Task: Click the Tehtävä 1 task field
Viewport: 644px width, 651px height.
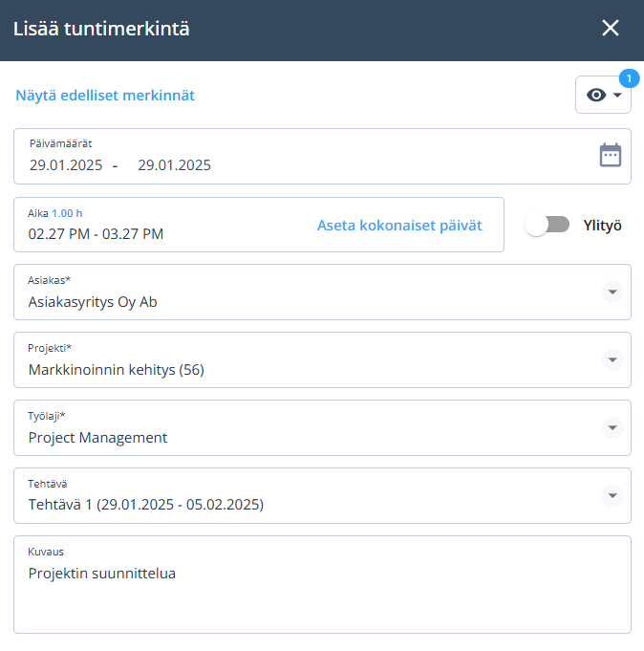Action: (322, 496)
